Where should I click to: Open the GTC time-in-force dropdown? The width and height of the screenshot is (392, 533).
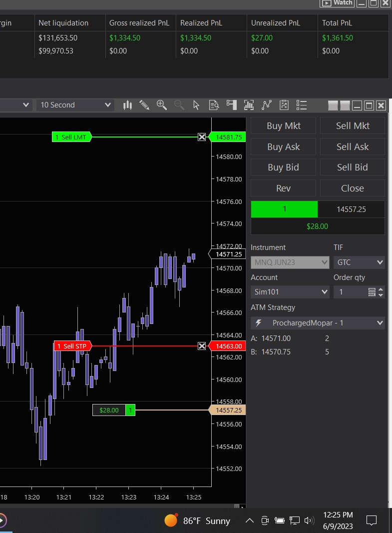(359, 262)
